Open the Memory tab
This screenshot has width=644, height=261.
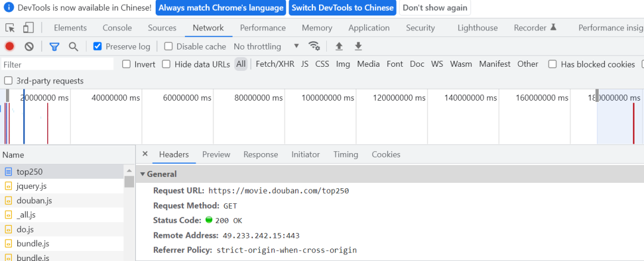tap(317, 28)
